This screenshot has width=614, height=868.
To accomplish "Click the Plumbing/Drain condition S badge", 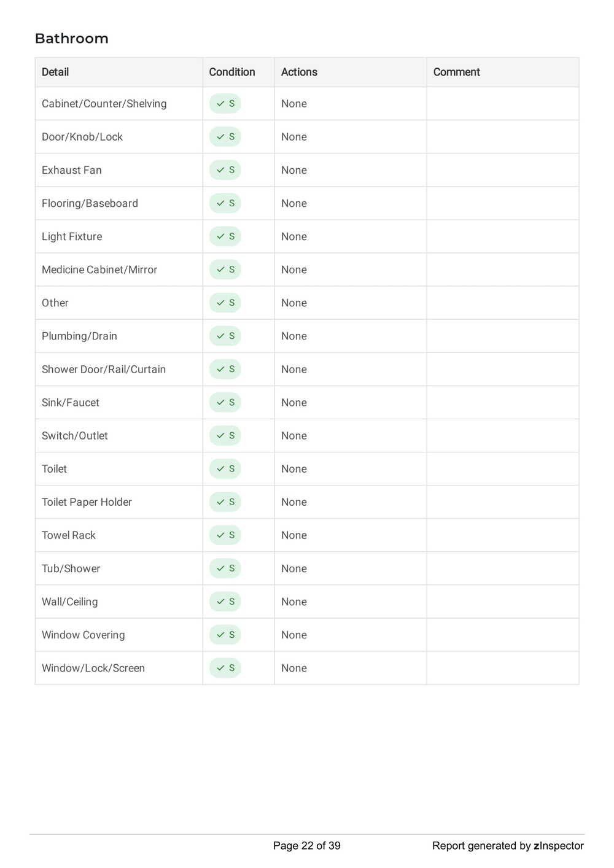I will point(225,336).
